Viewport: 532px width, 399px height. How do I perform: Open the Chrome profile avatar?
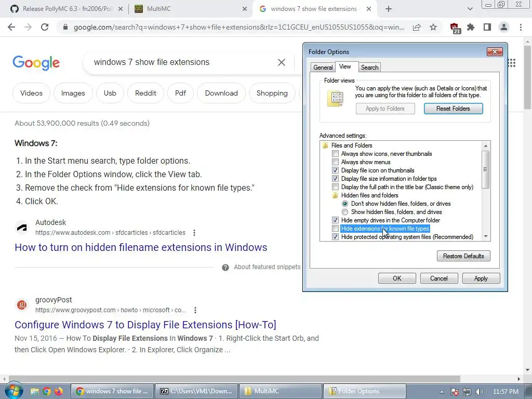coord(504,27)
